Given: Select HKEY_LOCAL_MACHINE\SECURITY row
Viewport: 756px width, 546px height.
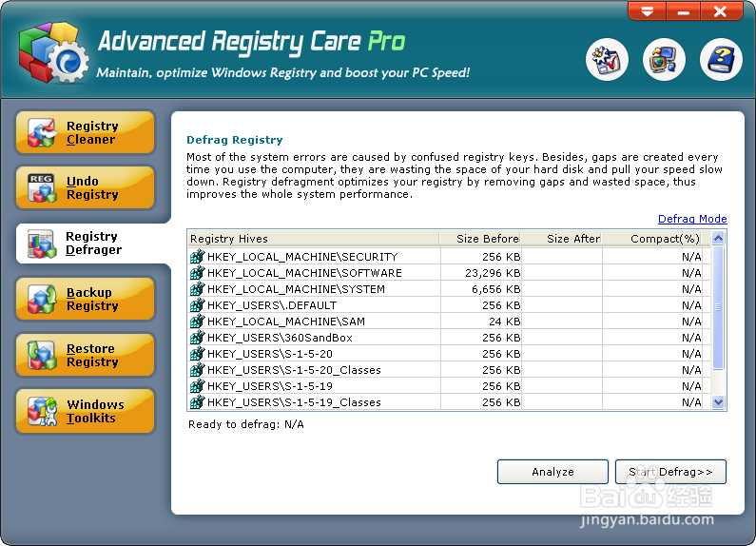Looking at the screenshot, I should 449,257.
